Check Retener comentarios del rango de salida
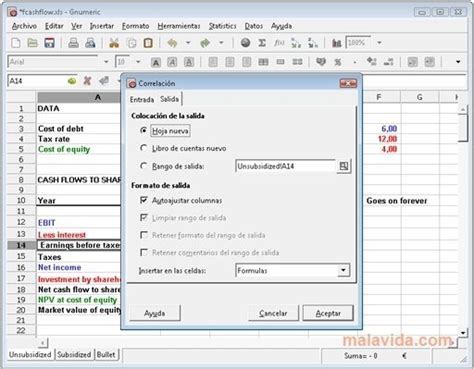Screen dimensions: 474x369 (144, 252)
